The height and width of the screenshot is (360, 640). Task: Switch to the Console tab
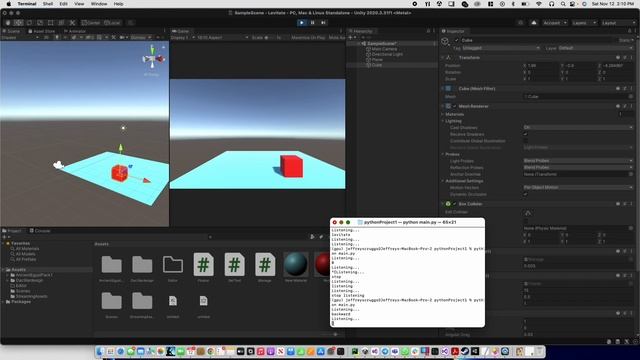coord(40,231)
